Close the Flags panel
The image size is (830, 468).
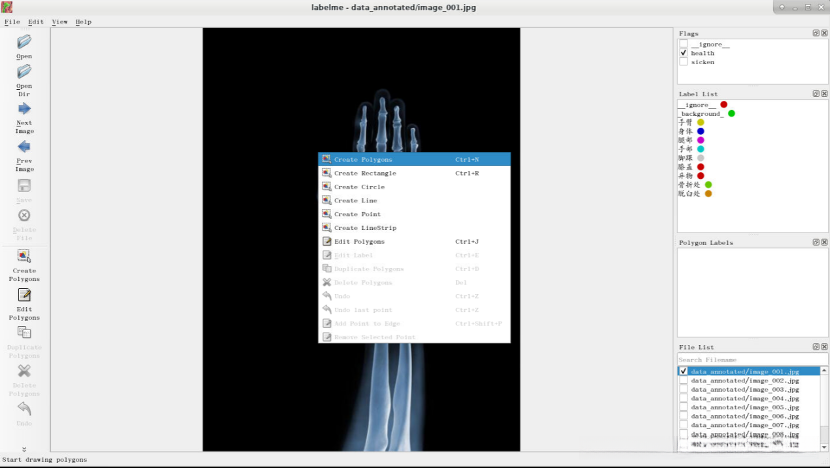824,33
